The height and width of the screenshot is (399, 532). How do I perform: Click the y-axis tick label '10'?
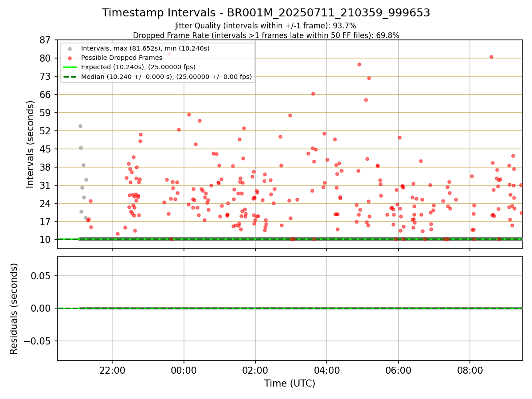[45, 240]
